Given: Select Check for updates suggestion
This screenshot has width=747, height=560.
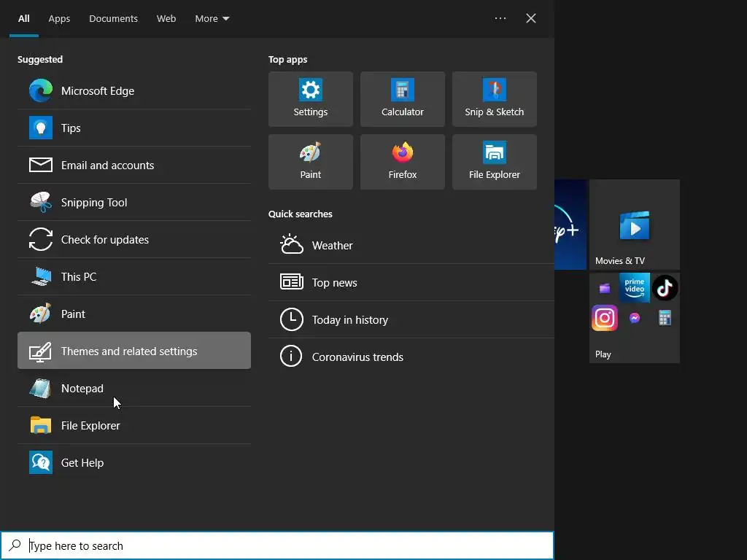Looking at the screenshot, I should click(134, 239).
